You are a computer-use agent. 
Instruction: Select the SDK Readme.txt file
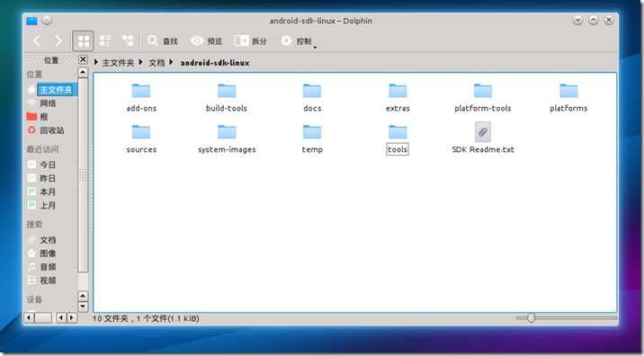483,138
